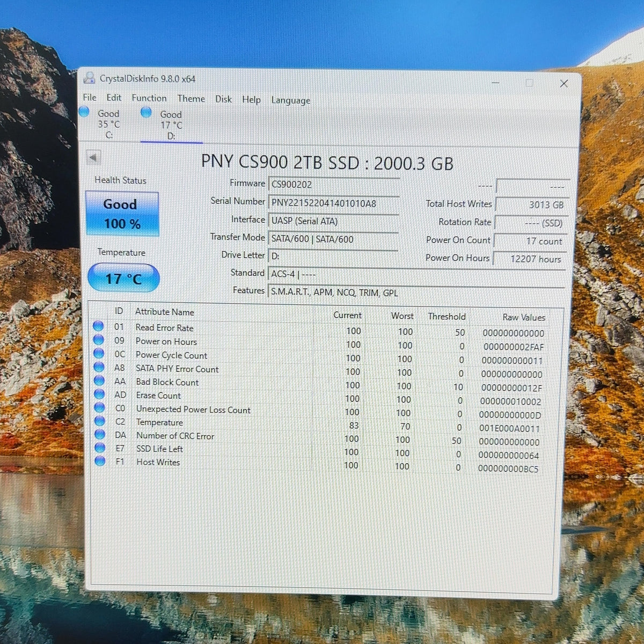Click the status orb for SSD Life Left
644x644 pixels.
(x=100, y=447)
